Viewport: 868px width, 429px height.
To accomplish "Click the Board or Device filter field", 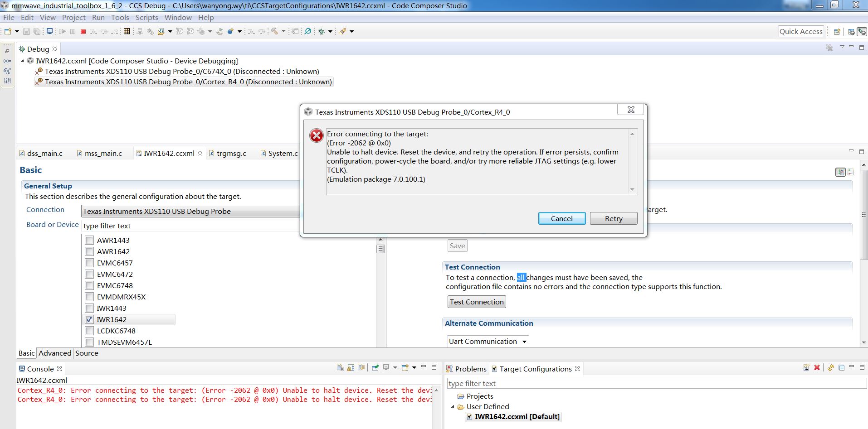I will tap(190, 226).
